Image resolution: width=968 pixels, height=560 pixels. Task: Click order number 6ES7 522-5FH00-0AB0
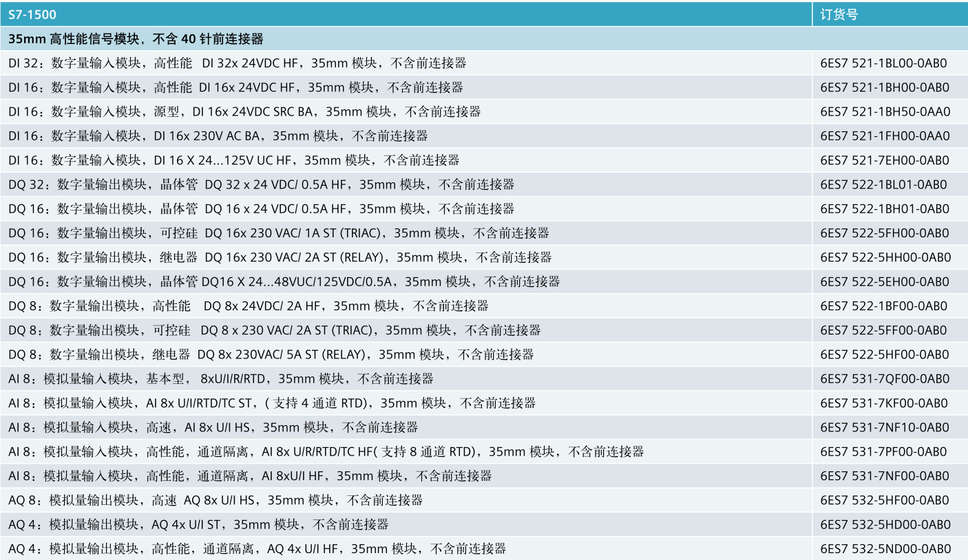[x=885, y=233]
